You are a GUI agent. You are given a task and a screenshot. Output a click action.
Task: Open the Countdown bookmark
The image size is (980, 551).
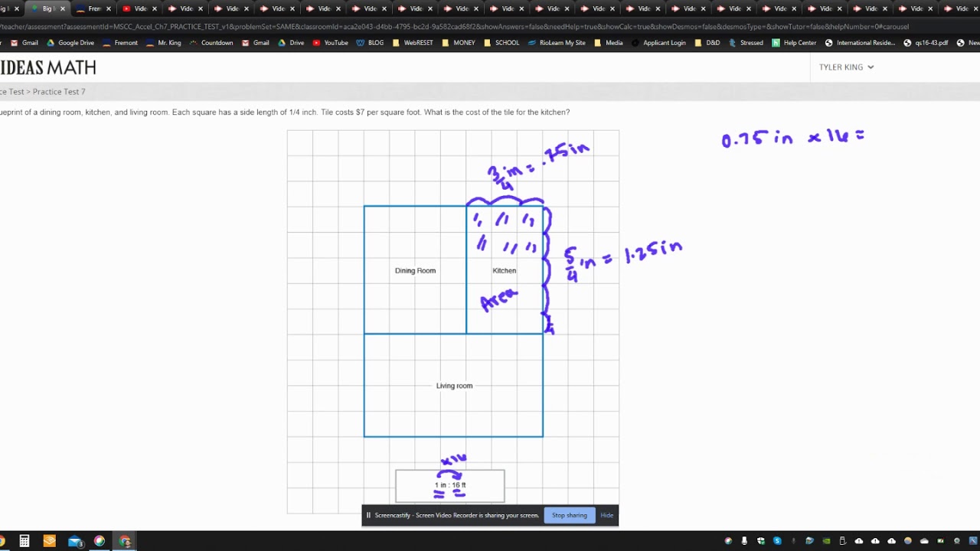point(211,43)
